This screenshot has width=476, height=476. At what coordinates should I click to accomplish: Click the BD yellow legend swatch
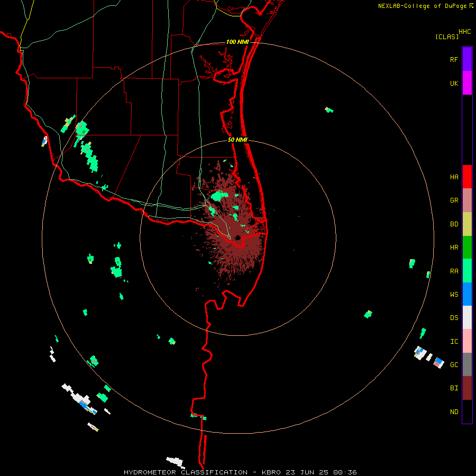coord(467,224)
